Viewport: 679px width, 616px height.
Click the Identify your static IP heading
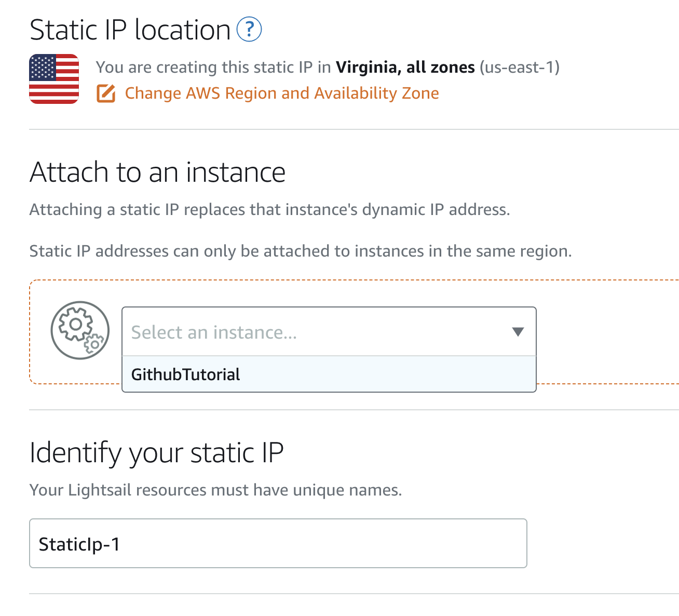click(156, 453)
